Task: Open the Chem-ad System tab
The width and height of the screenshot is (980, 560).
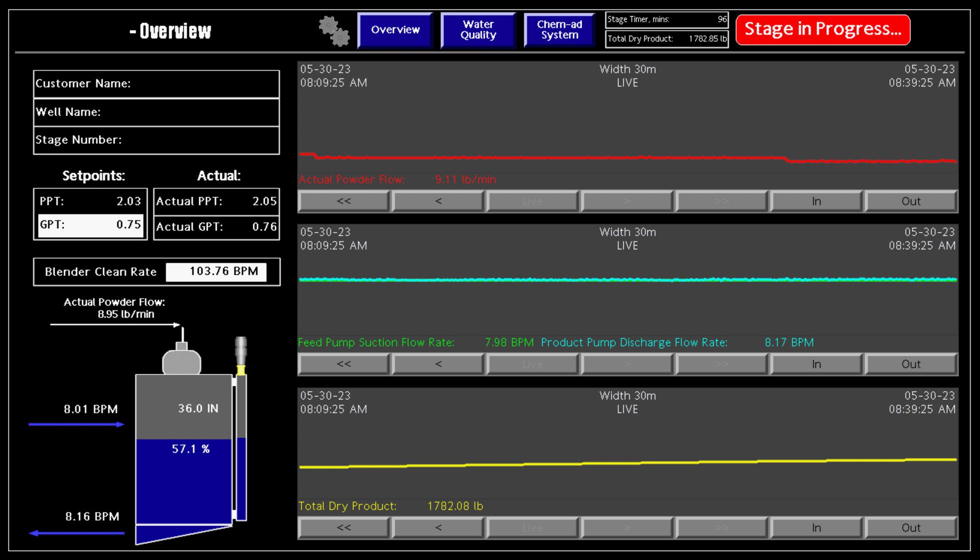Action: [x=560, y=30]
